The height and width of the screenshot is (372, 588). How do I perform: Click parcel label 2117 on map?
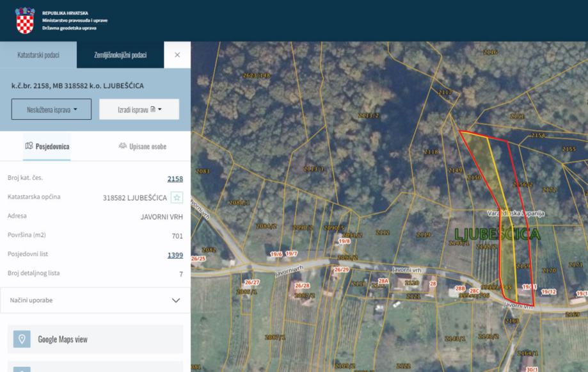point(445,92)
